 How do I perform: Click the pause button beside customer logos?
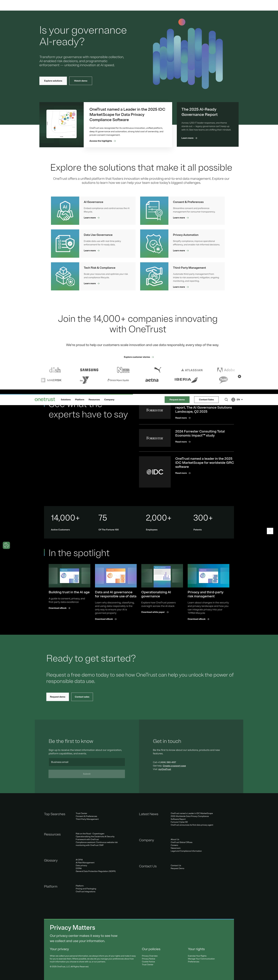tap(239, 376)
